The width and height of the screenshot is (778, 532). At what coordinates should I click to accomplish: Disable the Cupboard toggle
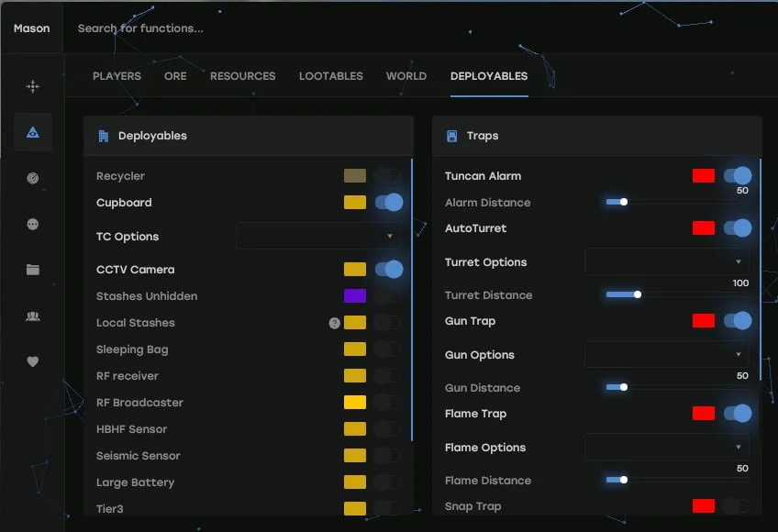(x=388, y=203)
